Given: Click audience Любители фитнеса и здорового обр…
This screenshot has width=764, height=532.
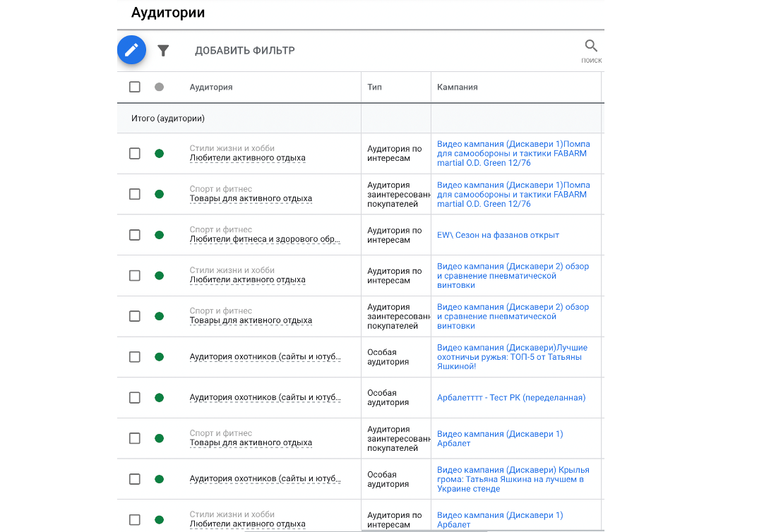Looking at the screenshot, I should pos(265,239).
